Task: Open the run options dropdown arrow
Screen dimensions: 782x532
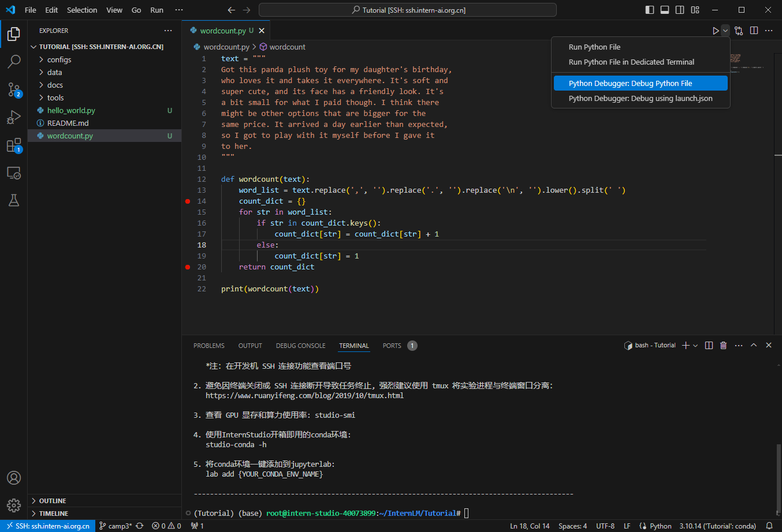Action: (725, 31)
